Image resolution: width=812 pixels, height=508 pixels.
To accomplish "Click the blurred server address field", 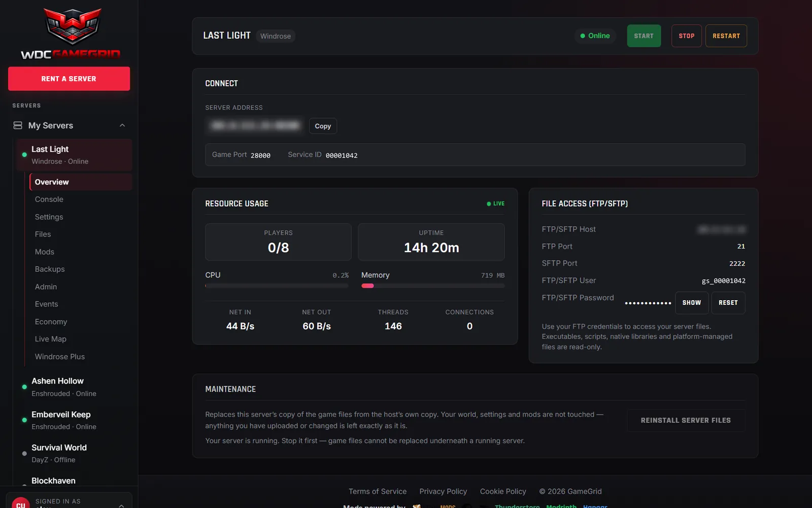I will [255, 125].
